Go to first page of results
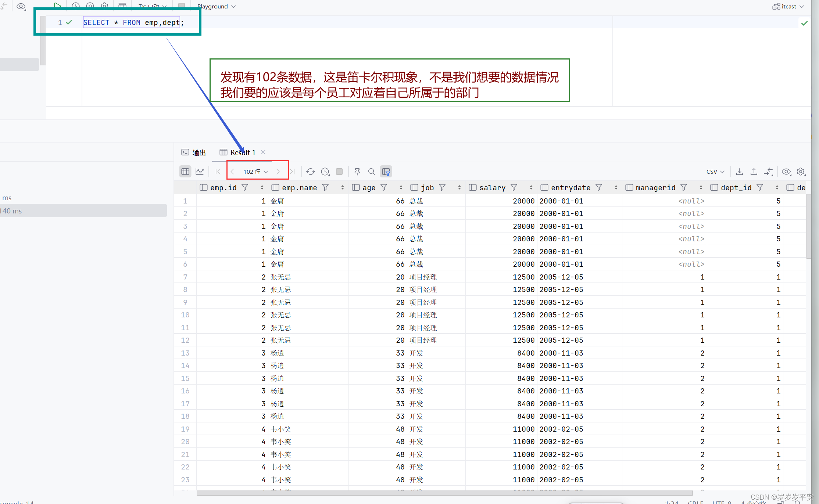 218,172
